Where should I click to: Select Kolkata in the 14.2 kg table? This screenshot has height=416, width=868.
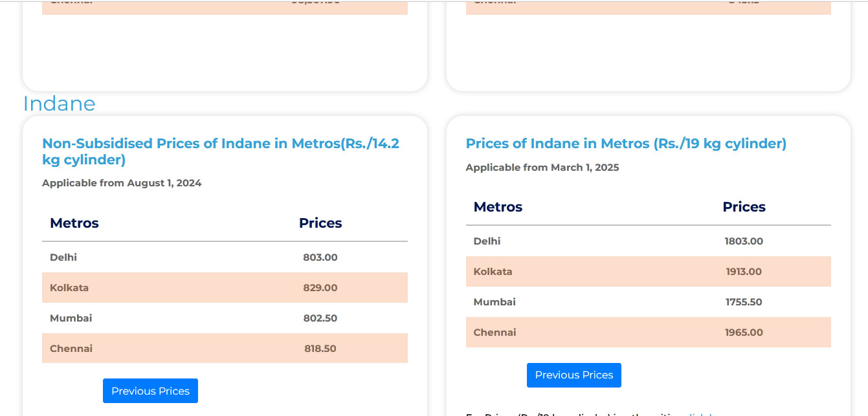(x=69, y=288)
